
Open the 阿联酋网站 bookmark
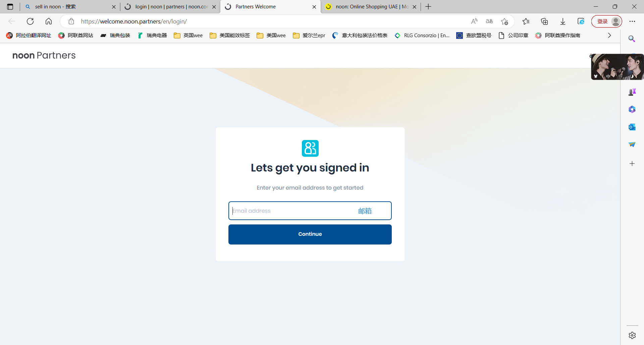pos(76,36)
